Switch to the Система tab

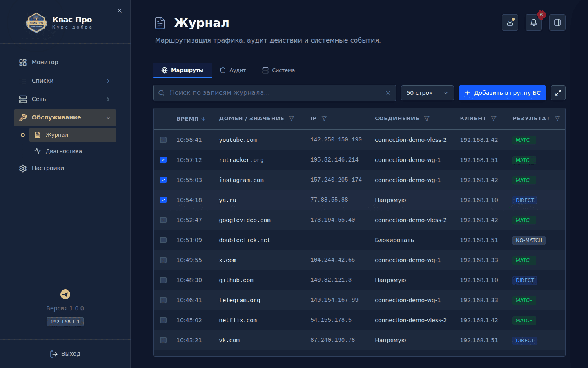pyautogui.click(x=278, y=70)
